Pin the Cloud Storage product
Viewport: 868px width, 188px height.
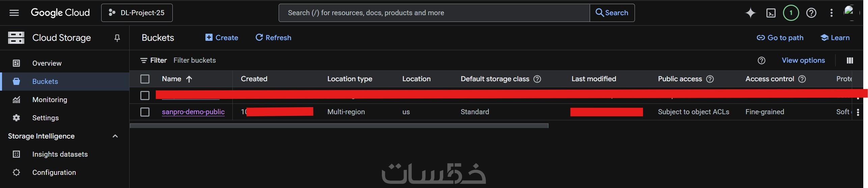(x=117, y=38)
